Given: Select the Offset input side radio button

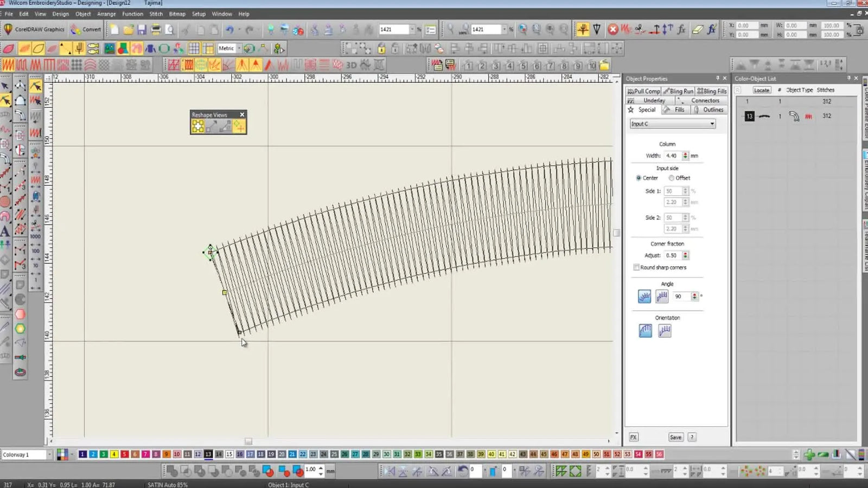Looking at the screenshot, I should [x=672, y=178].
